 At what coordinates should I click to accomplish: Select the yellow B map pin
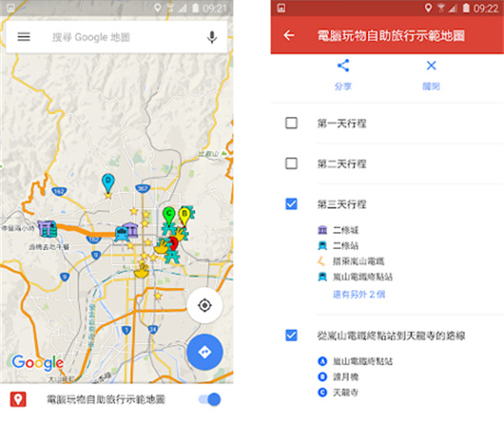coord(185,216)
